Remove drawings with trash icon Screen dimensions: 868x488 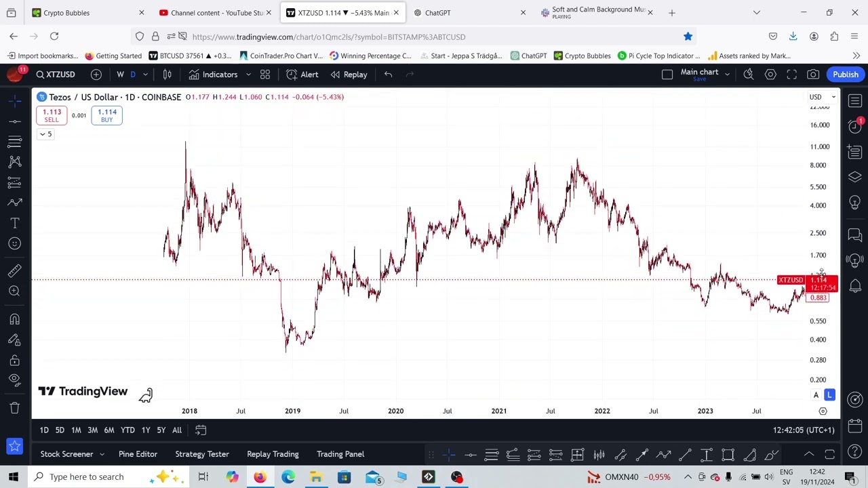coord(15,408)
